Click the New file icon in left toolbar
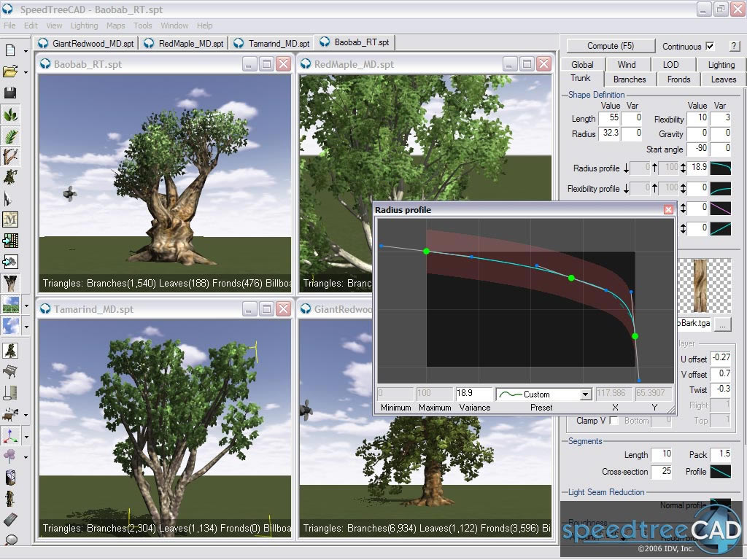Viewport: 747px width, 560px height. click(10, 50)
